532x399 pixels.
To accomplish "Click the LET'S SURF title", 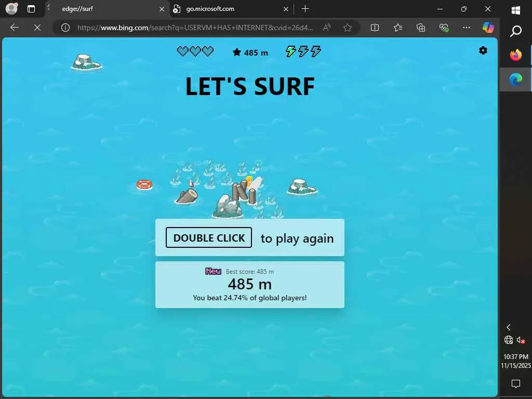I will click(250, 87).
